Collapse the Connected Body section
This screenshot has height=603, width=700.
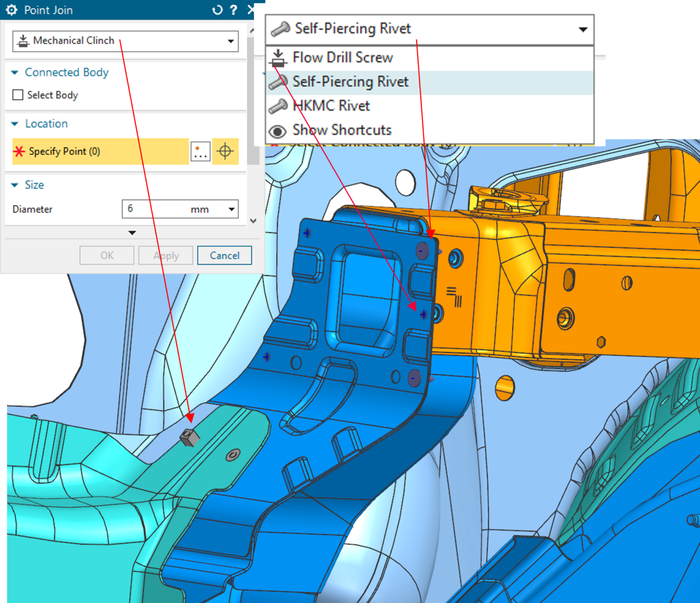click(15, 72)
